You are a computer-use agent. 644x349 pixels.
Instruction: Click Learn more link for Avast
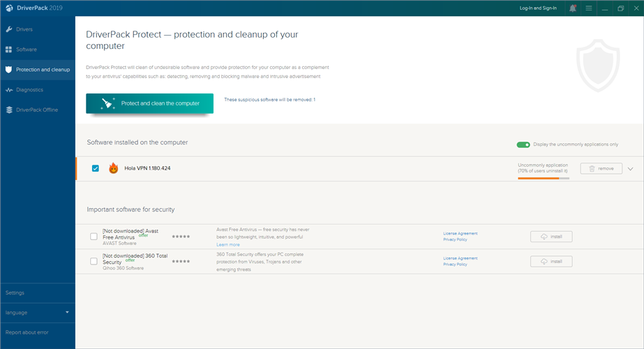(x=228, y=245)
